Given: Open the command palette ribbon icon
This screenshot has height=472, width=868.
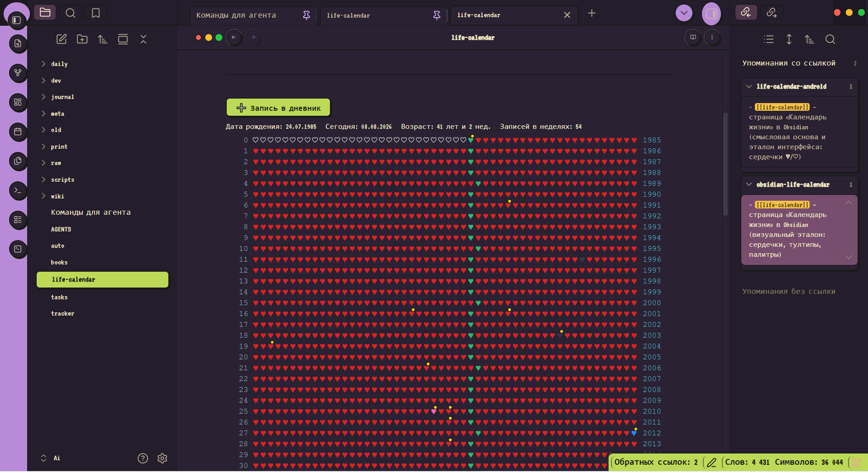Looking at the screenshot, I should [x=18, y=190].
